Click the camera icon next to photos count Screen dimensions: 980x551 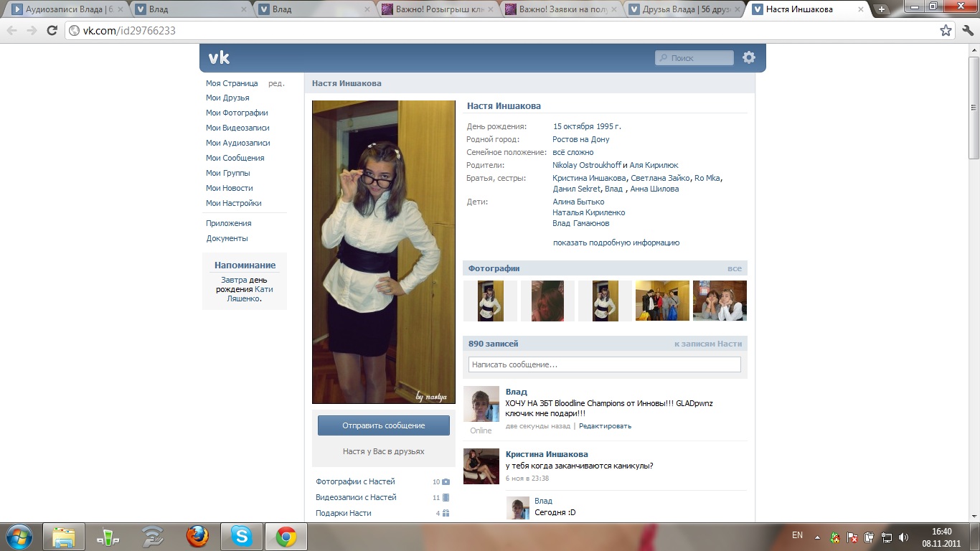[x=446, y=482]
